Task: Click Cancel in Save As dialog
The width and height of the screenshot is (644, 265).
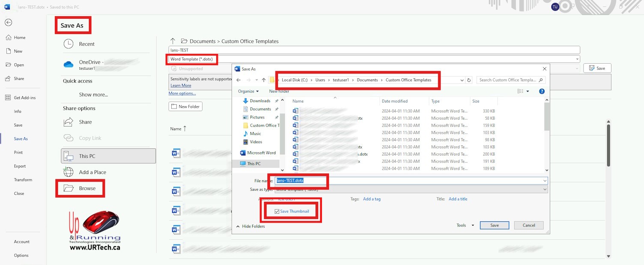Action: [528, 225]
